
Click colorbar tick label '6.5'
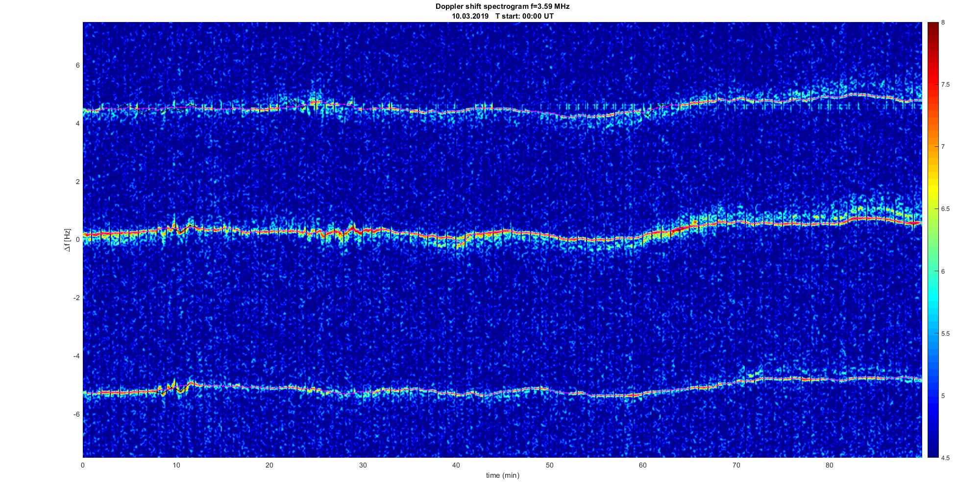tap(945, 209)
